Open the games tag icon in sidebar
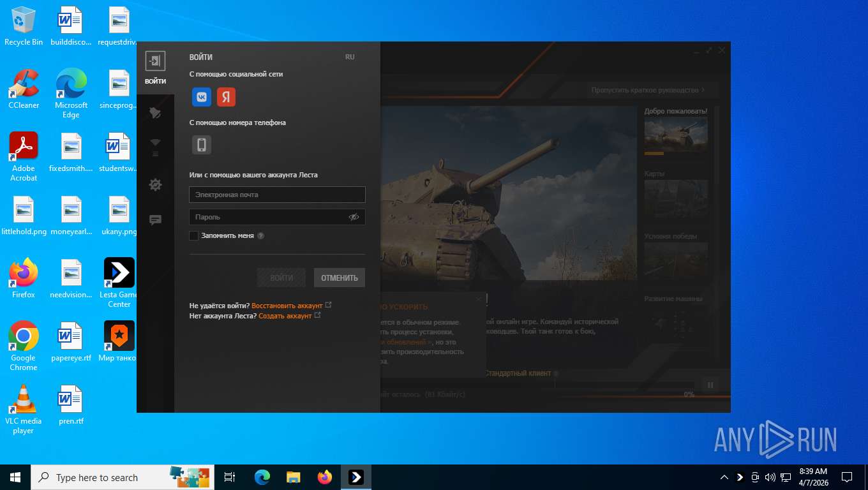Screen dimensions: 868x490 click(155, 113)
